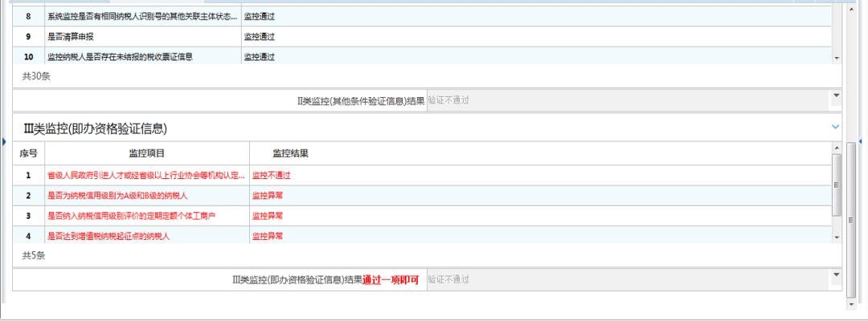Click sequence number 3 in III类 table
Viewport: 868px width, 321px height.
tap(28, 216)
